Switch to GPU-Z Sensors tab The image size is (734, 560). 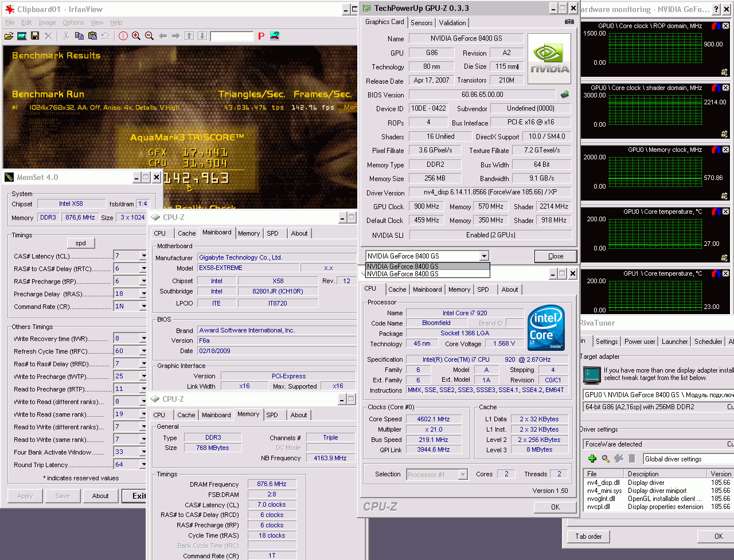(x=421, y=23)
